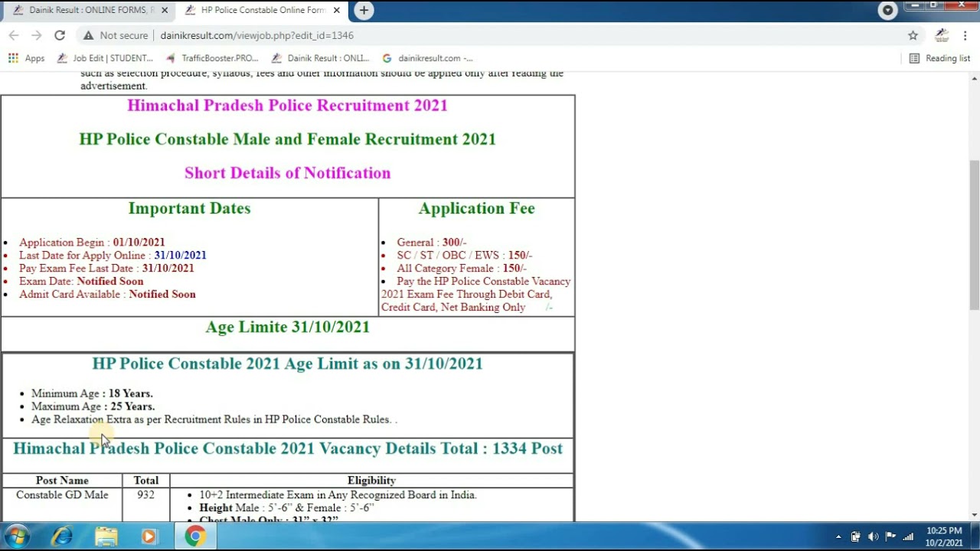Open the tab search dropdown arrow
980x551 pixels.
[887, 10]
